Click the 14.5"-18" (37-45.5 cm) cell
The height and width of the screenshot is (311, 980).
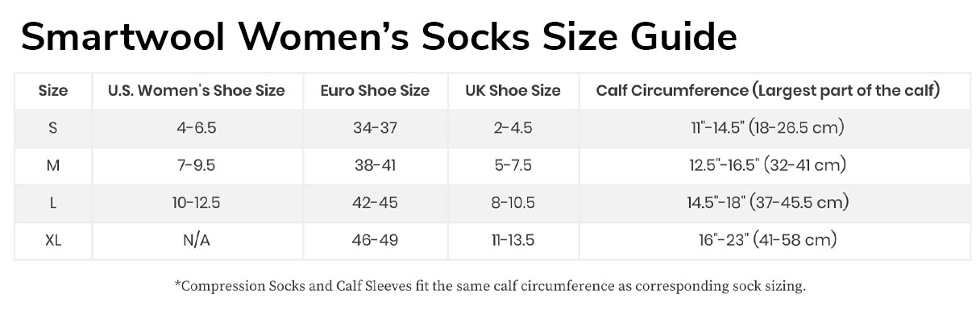(x=768, y=203)
